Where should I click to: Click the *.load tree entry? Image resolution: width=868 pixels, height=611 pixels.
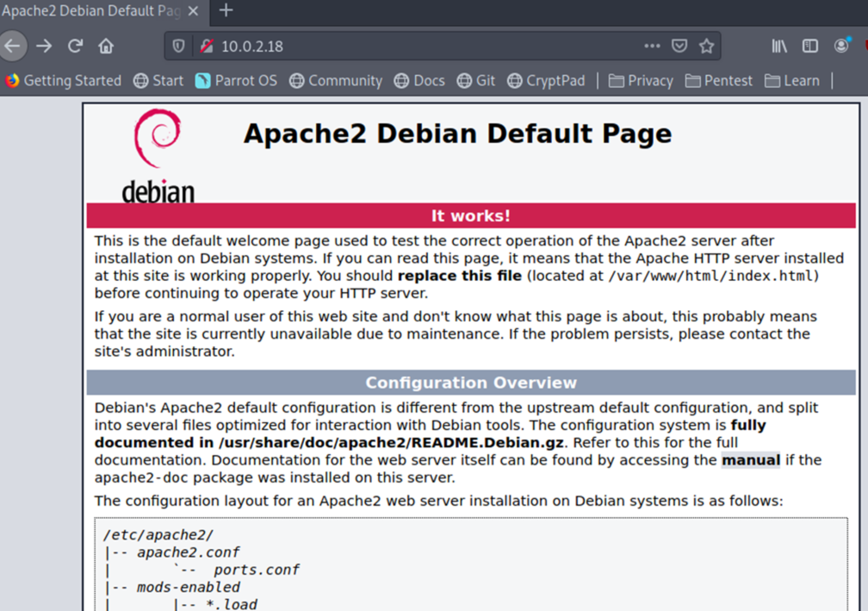[232, 604]
